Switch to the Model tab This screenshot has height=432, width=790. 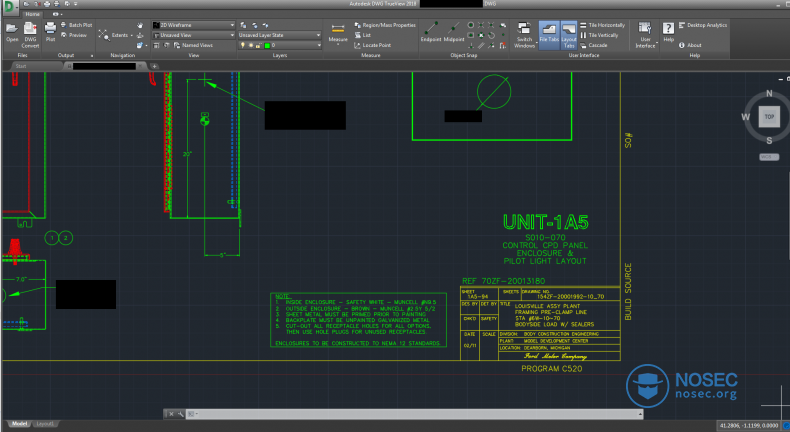tap(19, 424)
